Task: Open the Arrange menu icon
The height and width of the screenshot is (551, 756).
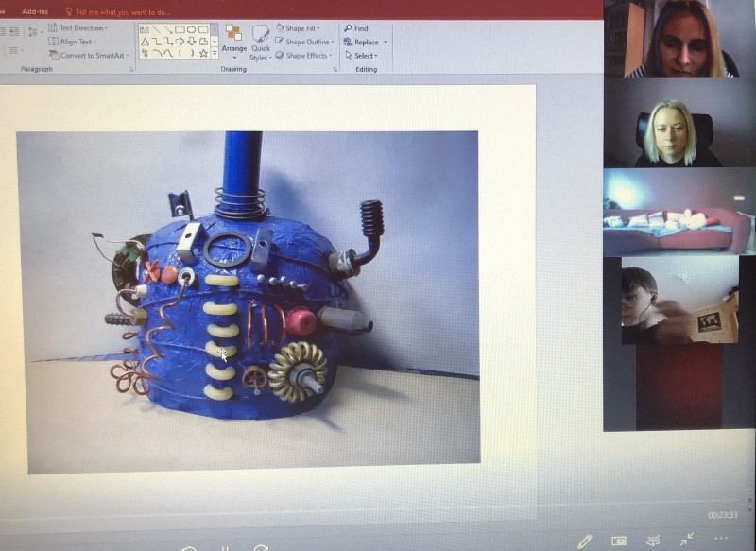Action: [233, 41]
